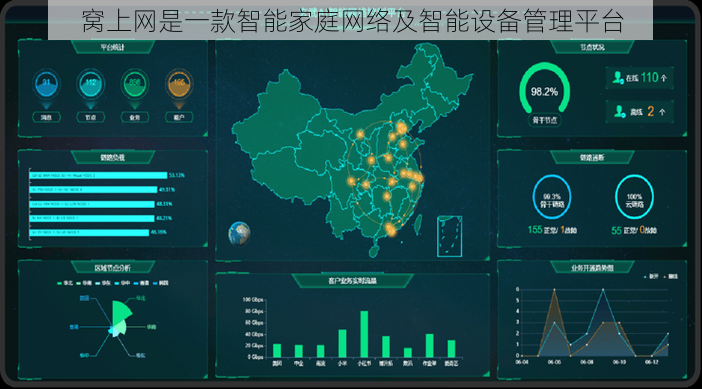Click the South China Sea inset box

coord(449,236)
